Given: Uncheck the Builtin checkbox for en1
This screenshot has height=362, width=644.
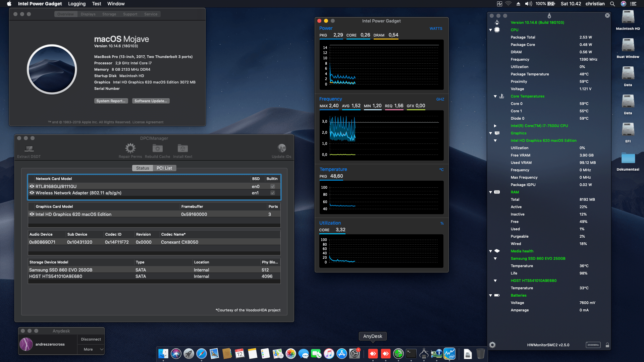Looking at the screenshot, I should pyautogui.click(x=272, y=193).
